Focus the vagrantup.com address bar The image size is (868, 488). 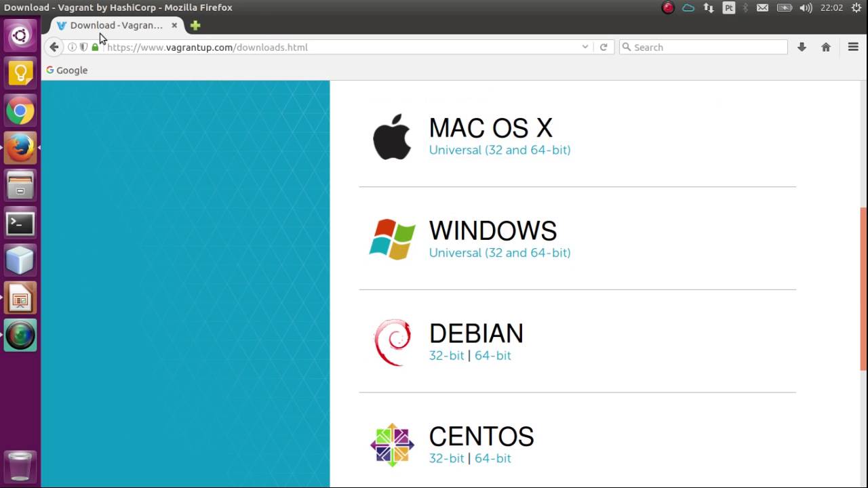[339, 47]
